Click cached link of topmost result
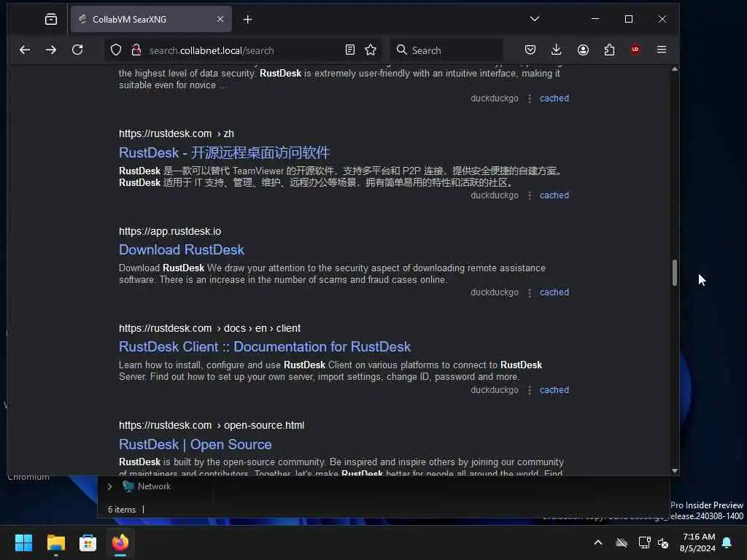747x560 pixels. coord(554,98)
